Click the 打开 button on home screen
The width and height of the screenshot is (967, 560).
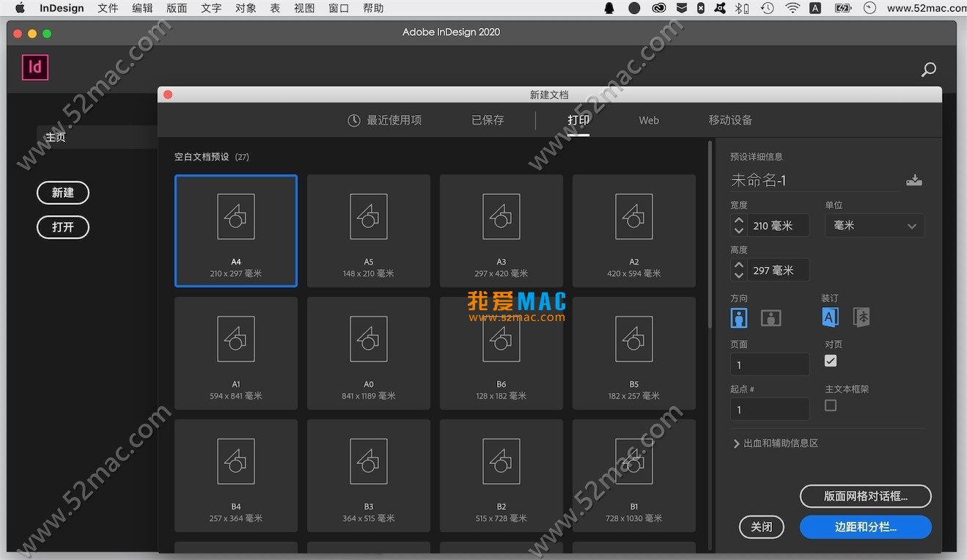[63, 227]
